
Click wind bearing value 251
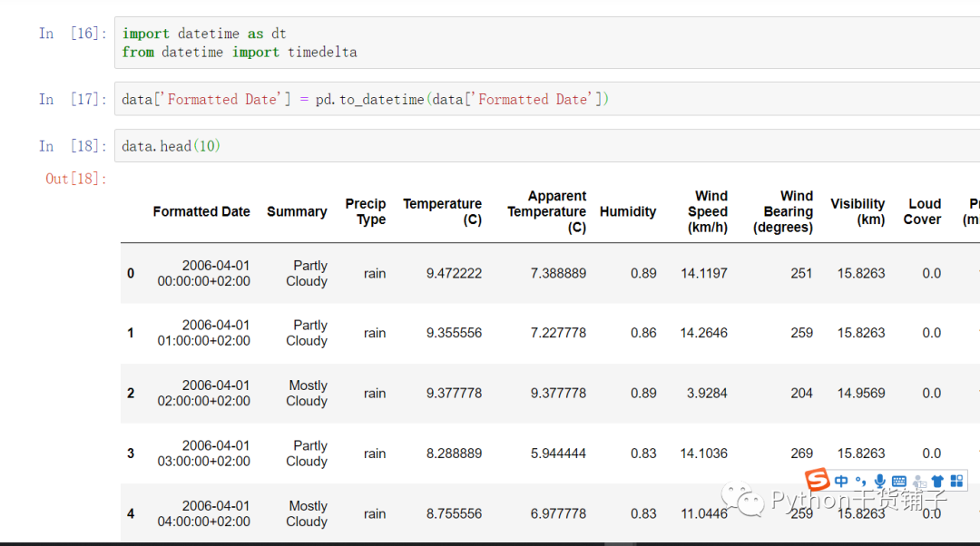pyautogui.click(x=802, y=273)
